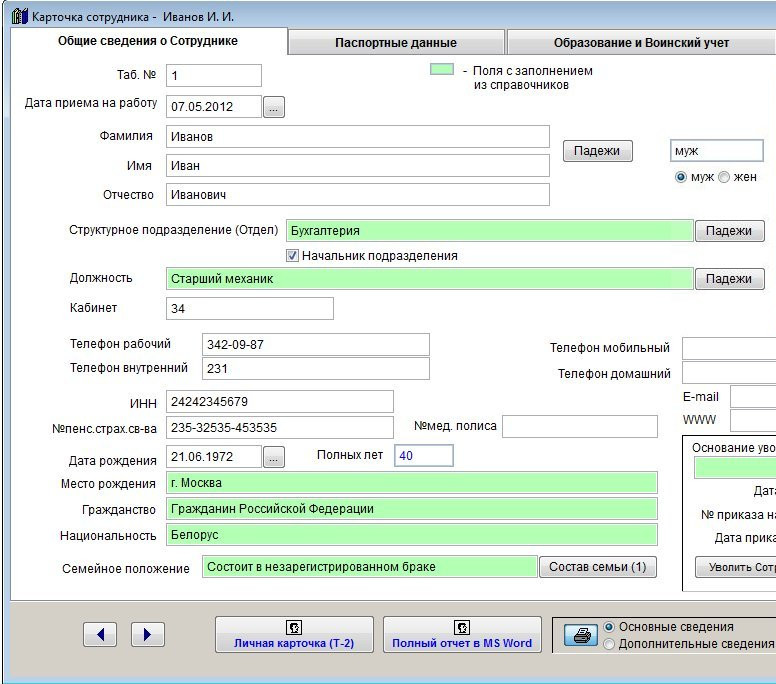Open date picker for Дата приема на работу
Screen dimensions: 776x684
coord(274,106)
